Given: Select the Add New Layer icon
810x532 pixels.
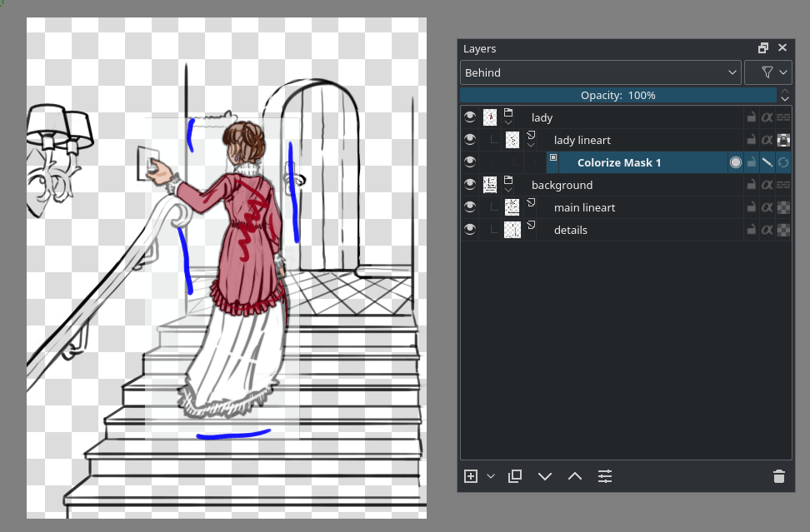Looking at the screenshot, I should 470,476.
